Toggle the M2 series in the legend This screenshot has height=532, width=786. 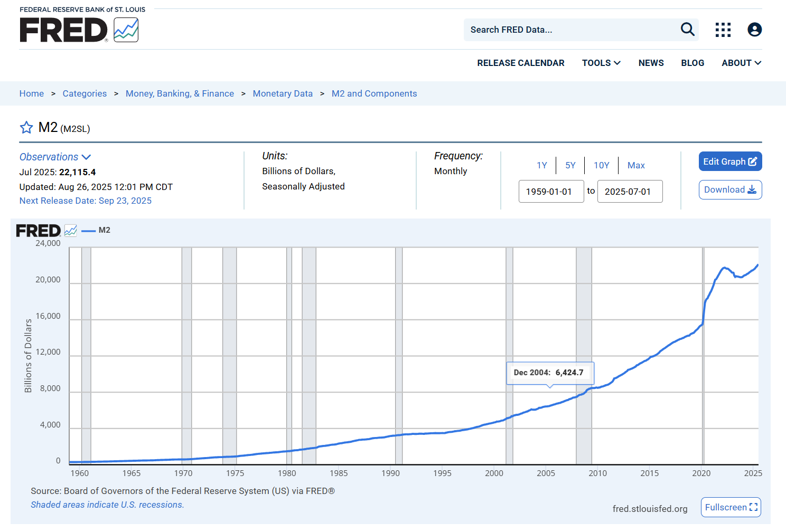coord(97,230)
